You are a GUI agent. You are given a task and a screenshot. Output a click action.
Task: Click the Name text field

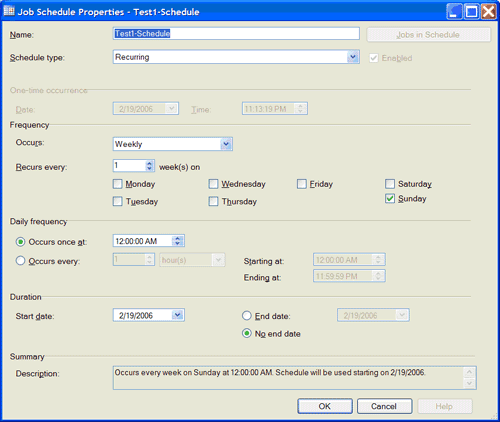(236, 34)
